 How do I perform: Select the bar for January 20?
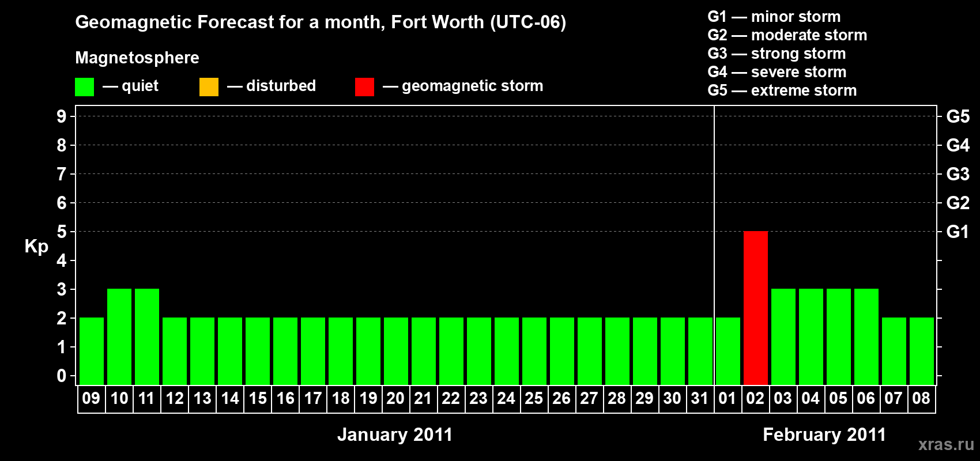tap(396, 351)
